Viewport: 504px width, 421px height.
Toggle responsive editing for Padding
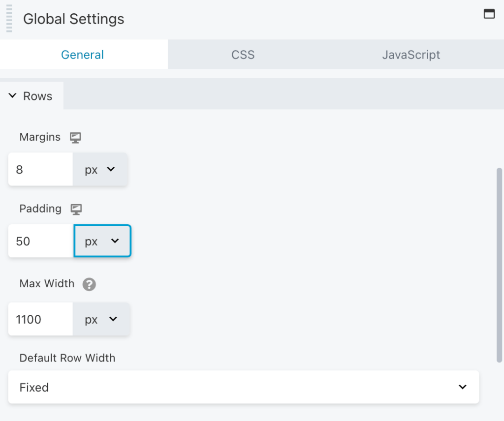click(x=76, y=209)
